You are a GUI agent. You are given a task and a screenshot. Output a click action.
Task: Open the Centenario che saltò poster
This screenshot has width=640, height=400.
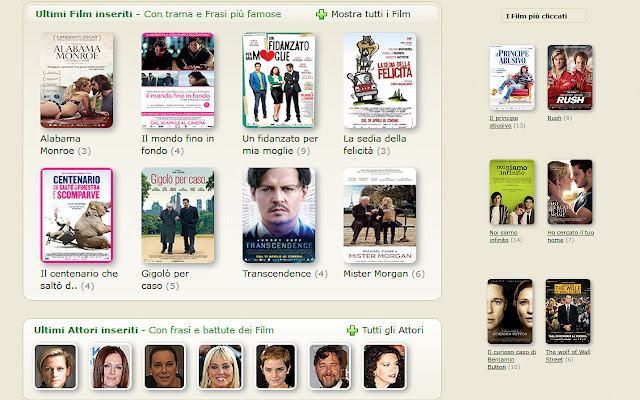(77, 215)
